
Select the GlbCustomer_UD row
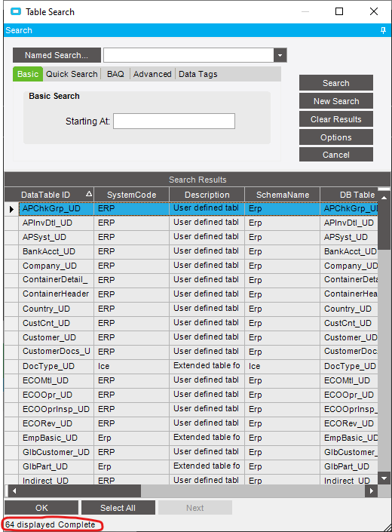(191, 452)
